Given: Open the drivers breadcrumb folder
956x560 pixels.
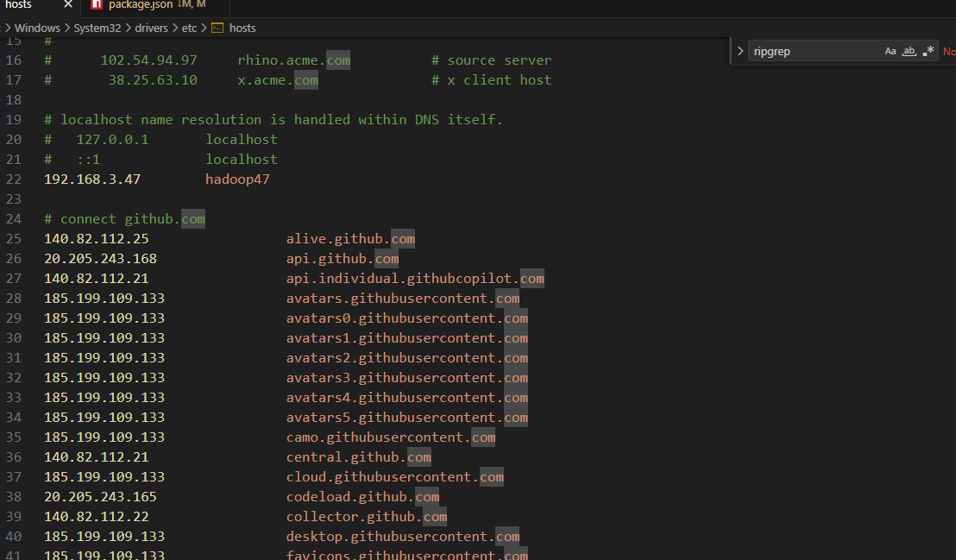Looking at the screenshot, I should tap(151, 28).
